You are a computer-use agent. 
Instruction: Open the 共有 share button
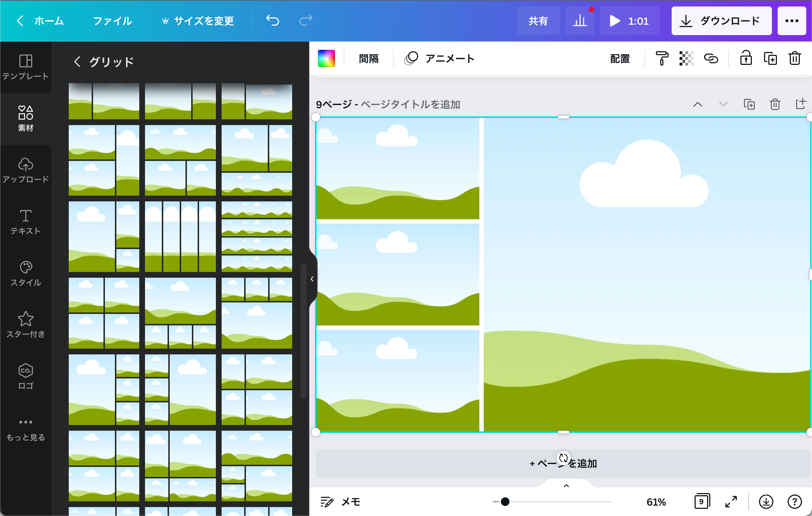[538, 21]
